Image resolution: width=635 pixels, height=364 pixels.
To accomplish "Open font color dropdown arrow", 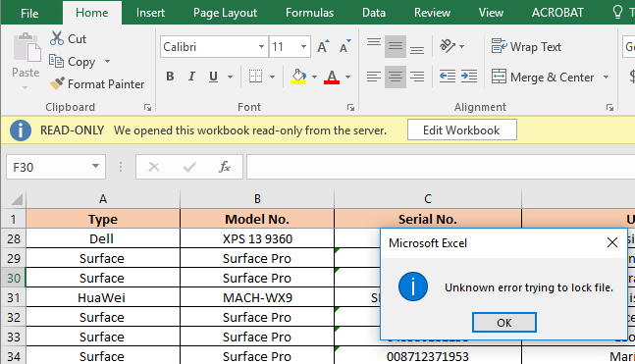I will (x=347, y=77).
